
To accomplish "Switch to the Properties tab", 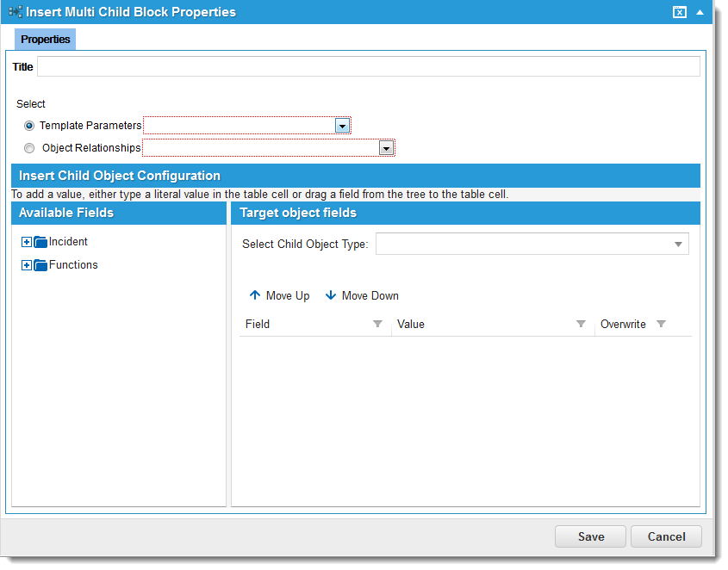I will [x=45, y=40].
